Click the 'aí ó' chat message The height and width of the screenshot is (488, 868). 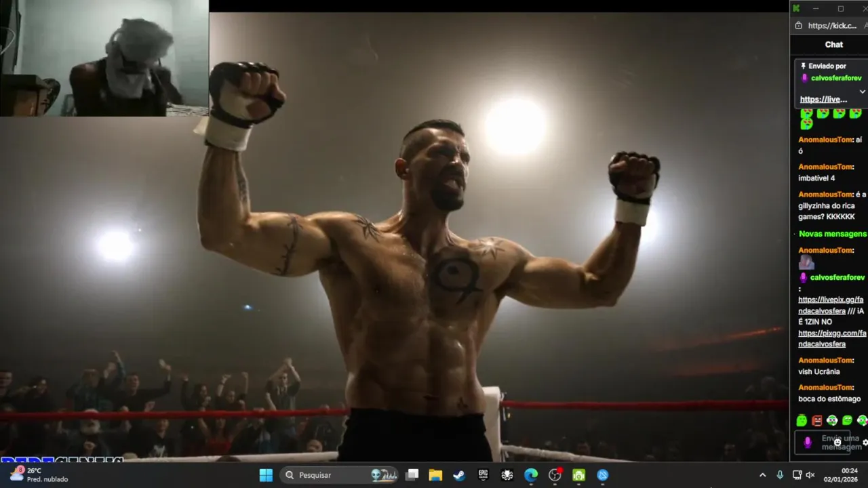coord(830,145)
